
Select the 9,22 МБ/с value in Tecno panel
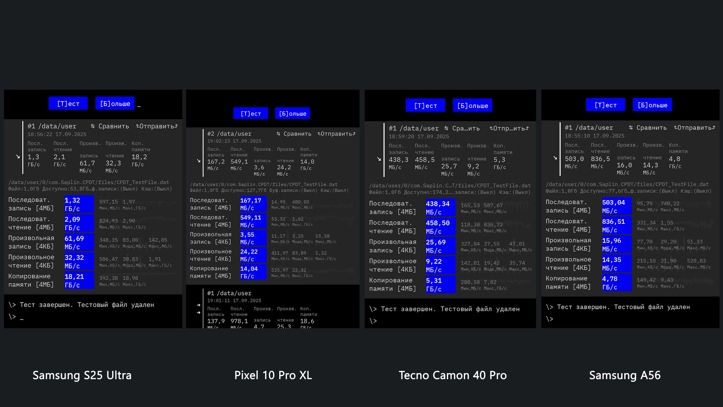[440, 265]
